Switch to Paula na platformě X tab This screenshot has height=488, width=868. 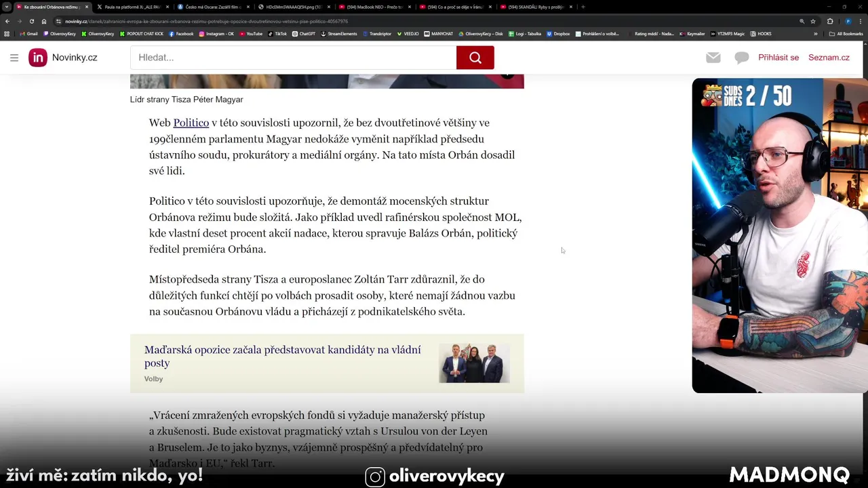132,7
